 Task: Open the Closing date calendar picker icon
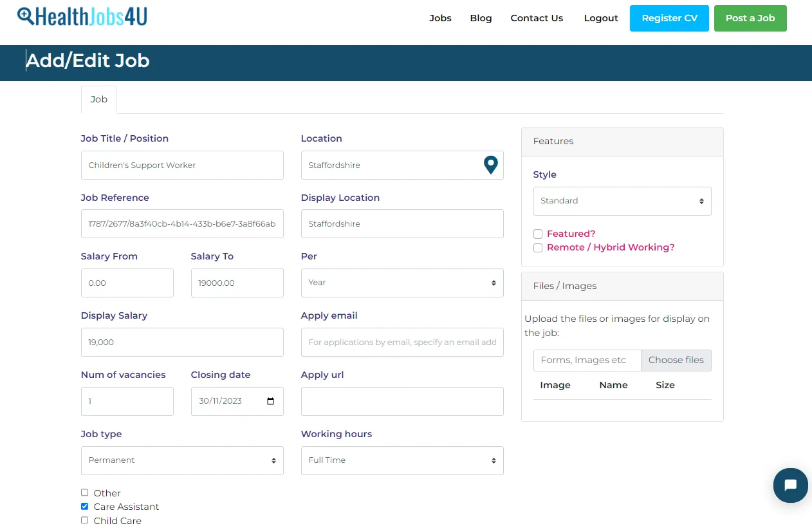point(270,401)
